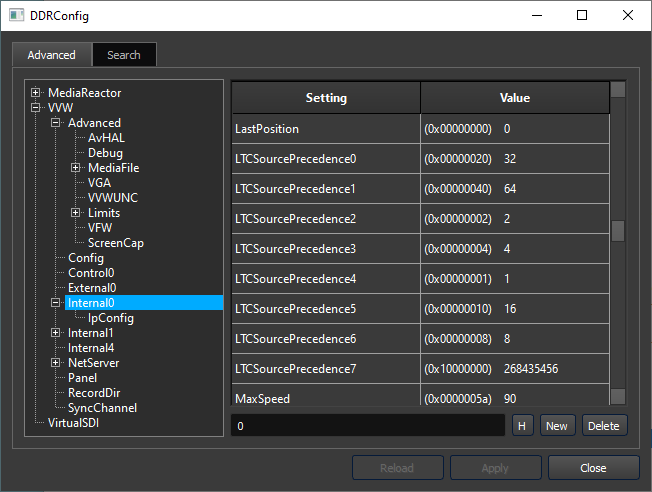Switch to the Search tab
Screen dimensions: 652x492
point(124,54)
